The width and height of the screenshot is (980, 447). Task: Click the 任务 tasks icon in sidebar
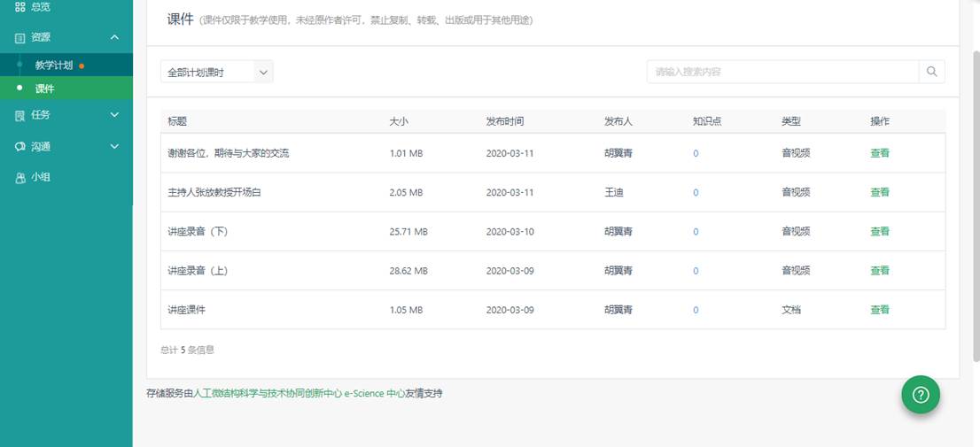19,115
